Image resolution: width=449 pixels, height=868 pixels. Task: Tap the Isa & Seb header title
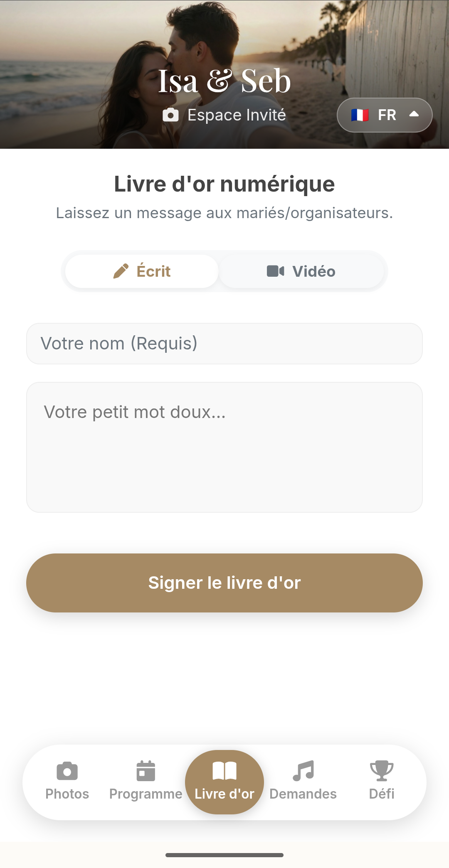(x=224, y=81)
